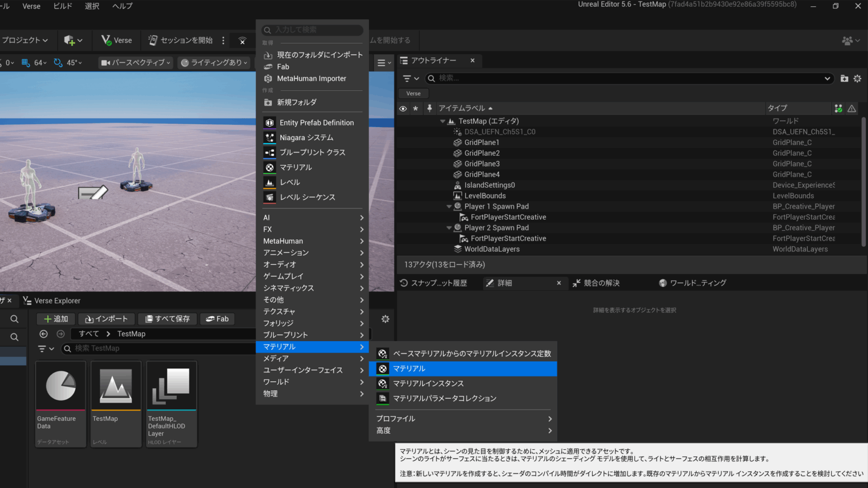Click the インポート button in Content Browser

[106, 319]
